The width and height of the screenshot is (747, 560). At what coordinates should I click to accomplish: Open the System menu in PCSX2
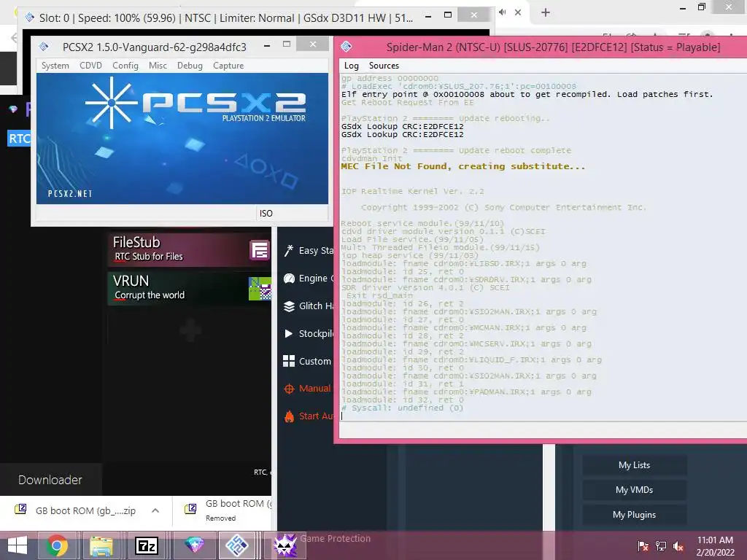55,65
